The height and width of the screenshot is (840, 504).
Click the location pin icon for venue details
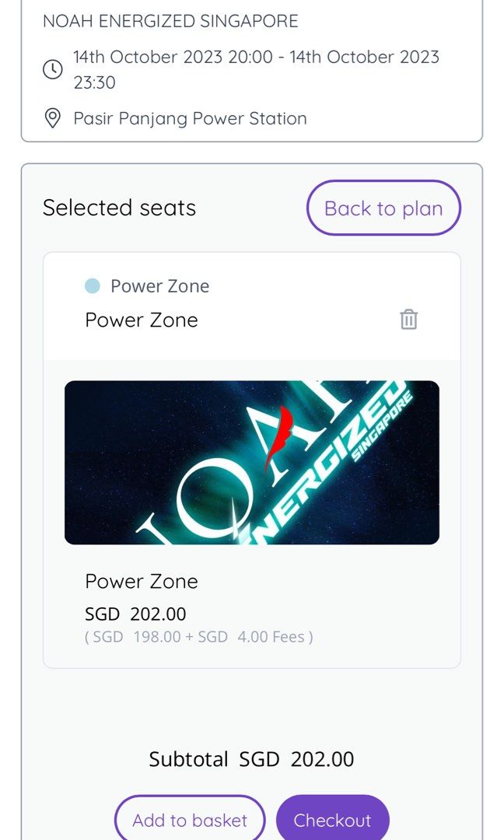click(52, 119)
